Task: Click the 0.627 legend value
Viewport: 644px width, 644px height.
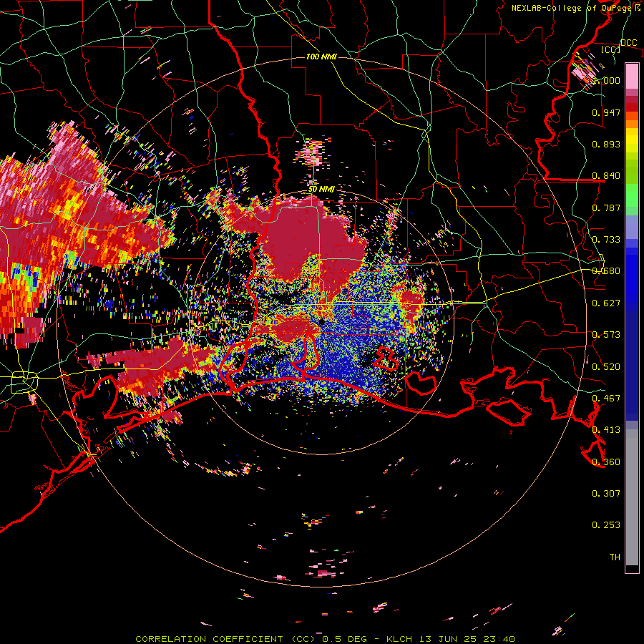Action: (x=606, y=303)
